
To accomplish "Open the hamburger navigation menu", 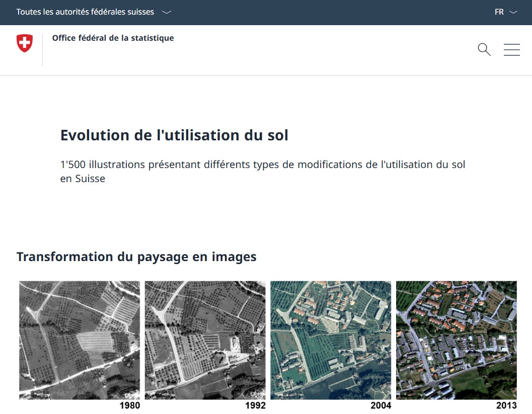I will pos(511,49).
